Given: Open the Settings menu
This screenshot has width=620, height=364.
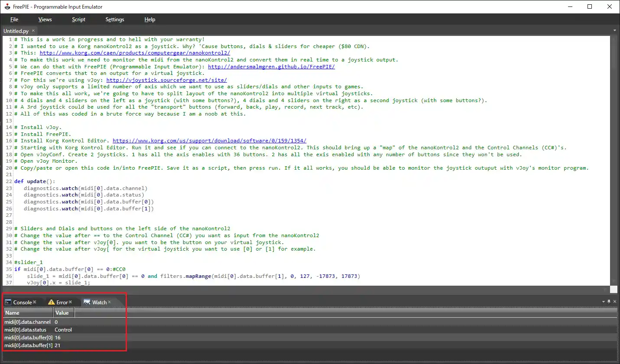Looking at the screenshot, I should click(x=115, y=19).
